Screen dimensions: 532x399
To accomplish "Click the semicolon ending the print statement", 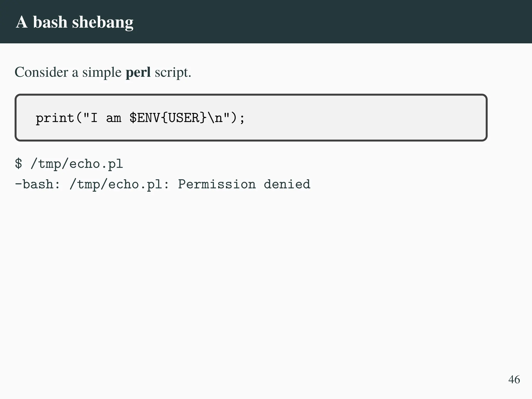I will tap(242, 118).
